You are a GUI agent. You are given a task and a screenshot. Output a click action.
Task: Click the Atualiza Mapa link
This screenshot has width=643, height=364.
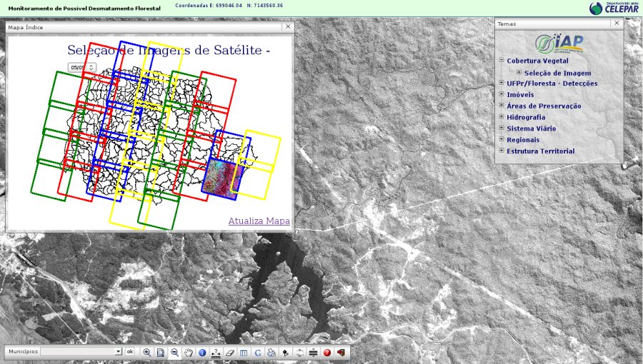point(259,221)
